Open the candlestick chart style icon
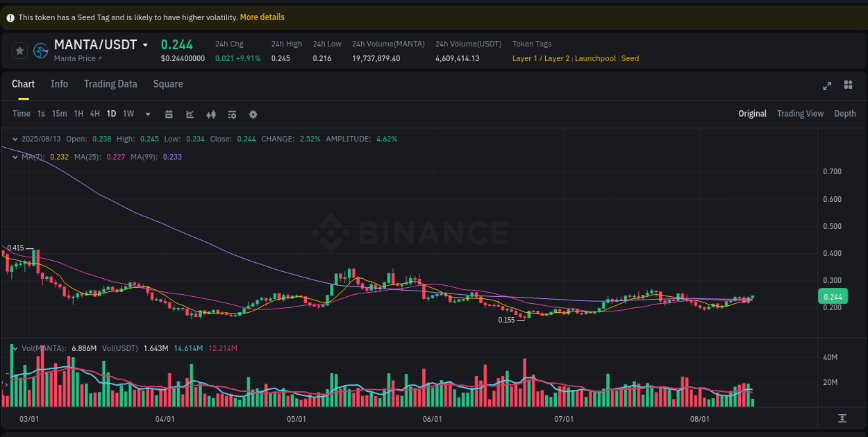868x437 pixels. click(x=211, y=114)
